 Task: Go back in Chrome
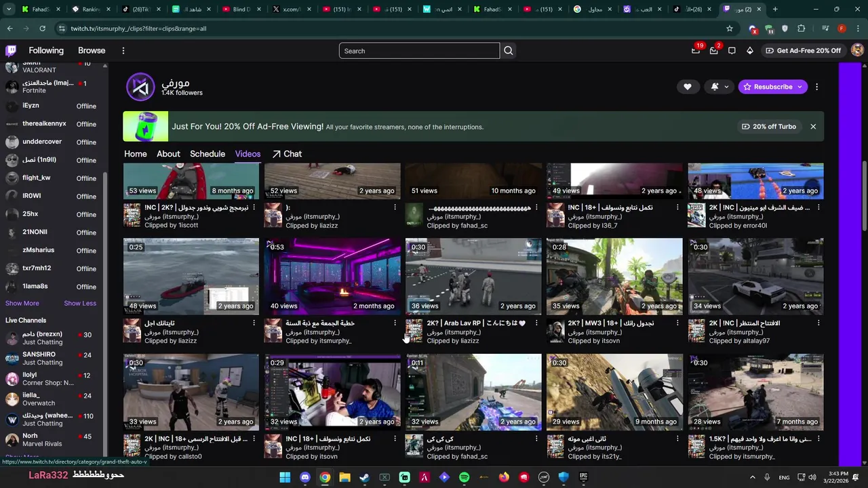9,28
